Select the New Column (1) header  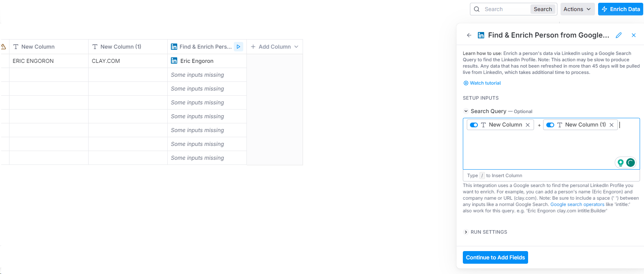pyautogui.click(x=121, y=47)
